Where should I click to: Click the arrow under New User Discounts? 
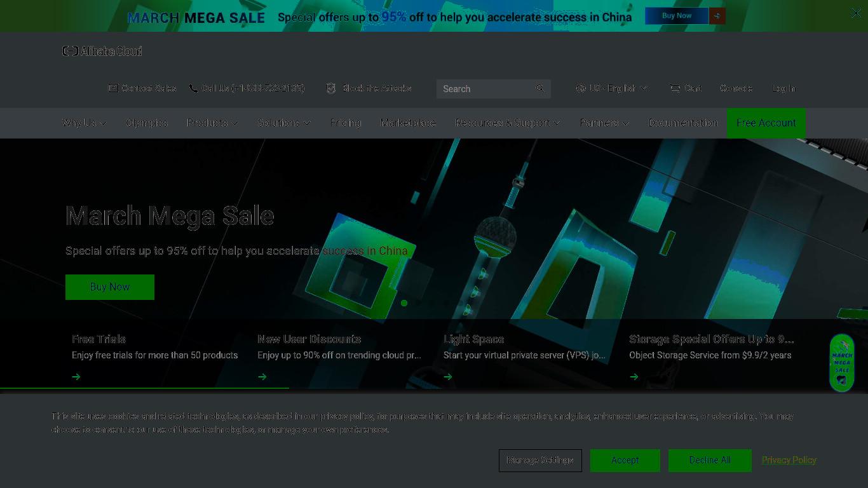(262, 377)
